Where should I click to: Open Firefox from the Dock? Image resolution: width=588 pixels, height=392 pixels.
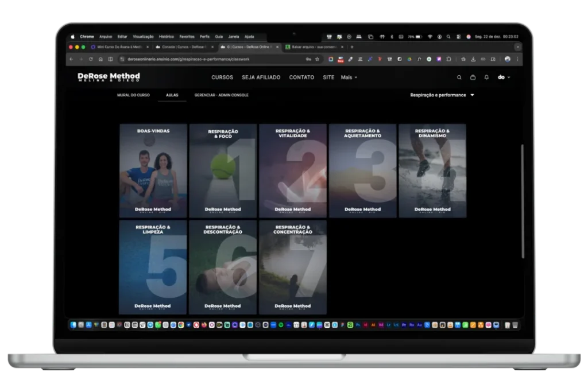[x=204, y=325]
